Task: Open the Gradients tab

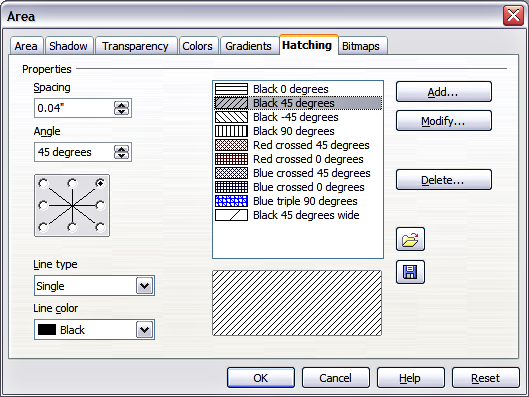Action: pos(249,46)
